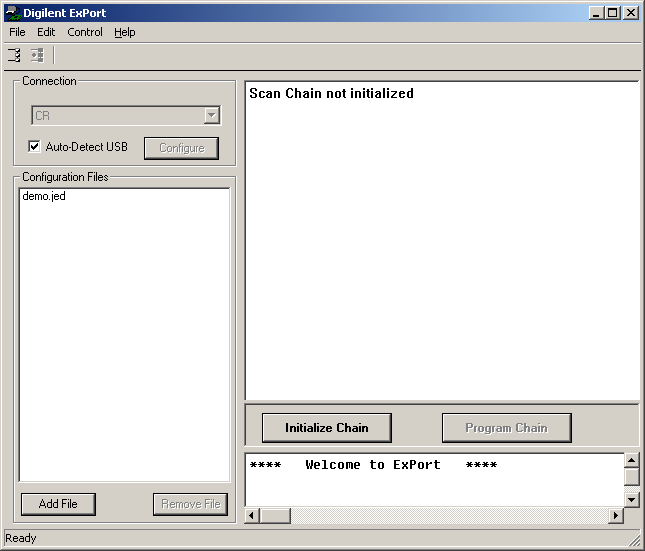Minimize the Digilent ExPort window
Image resolution: width=645 pixels, height=551 pixels.
click(595, 13)
